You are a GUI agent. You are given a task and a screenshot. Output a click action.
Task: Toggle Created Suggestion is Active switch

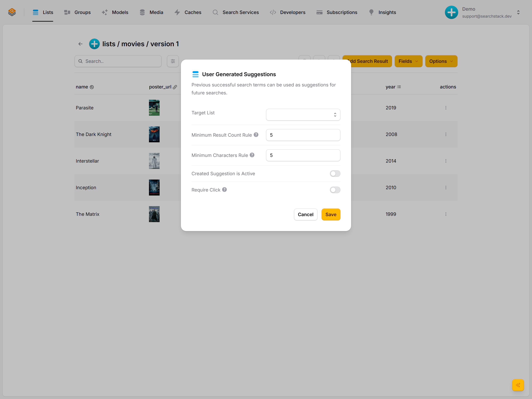coord(335,174)
